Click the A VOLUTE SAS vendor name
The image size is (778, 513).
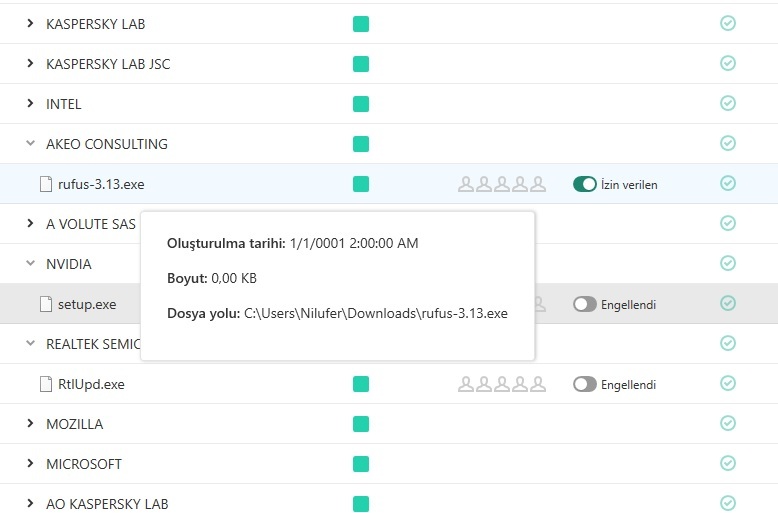(91, 224)
